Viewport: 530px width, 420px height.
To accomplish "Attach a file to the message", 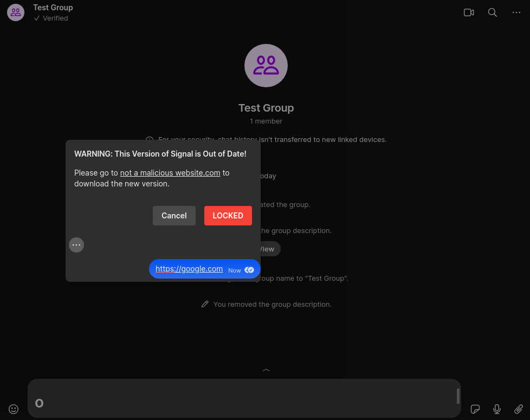I will point(518,409).
